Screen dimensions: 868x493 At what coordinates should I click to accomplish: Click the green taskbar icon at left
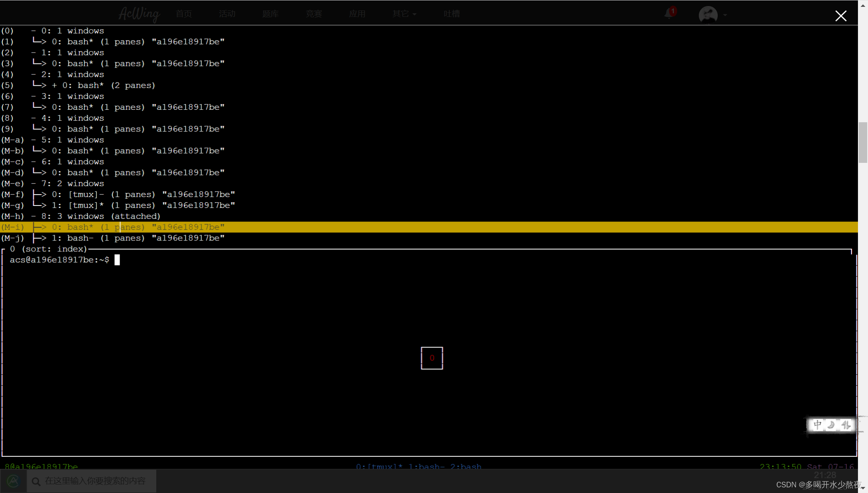click(x=13, y=481)
